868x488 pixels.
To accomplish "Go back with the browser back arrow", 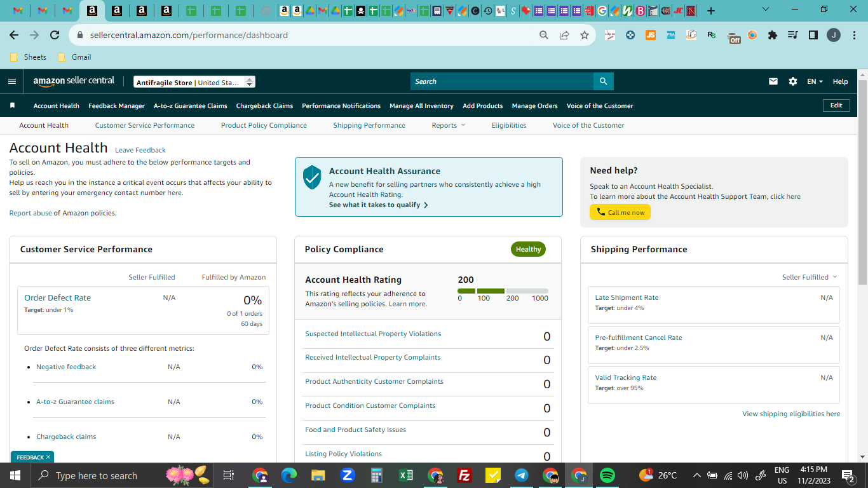I will point(14,35).
